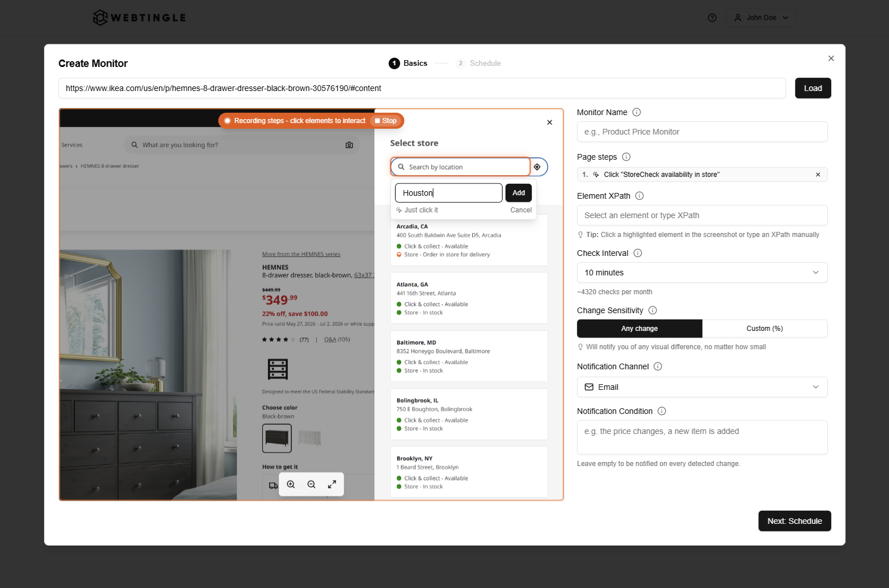Screen dimensions: 889x588
Task: Click the Element XPath info icon
Action: [x=639, y=196]
